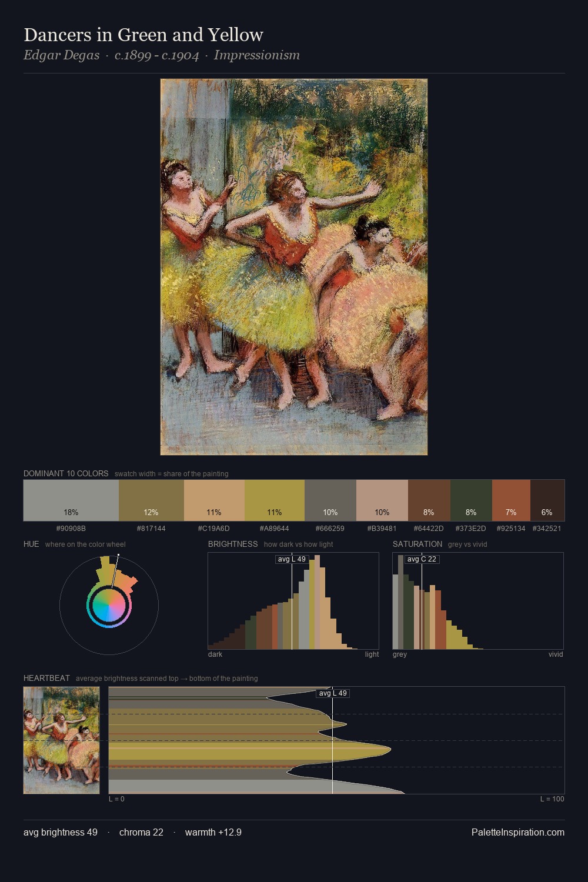Click the avg brightness 49 footer stat
This screenshot has height=882, width=588.
61,832
